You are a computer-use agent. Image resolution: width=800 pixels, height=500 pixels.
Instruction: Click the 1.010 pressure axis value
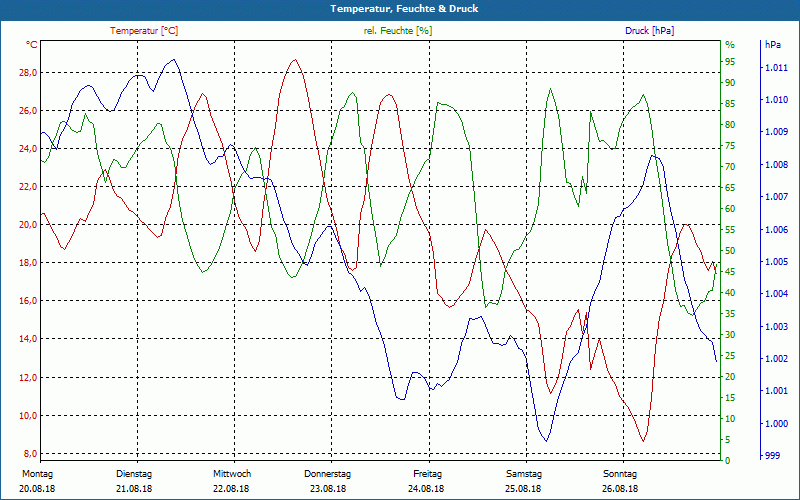(774, 99)
